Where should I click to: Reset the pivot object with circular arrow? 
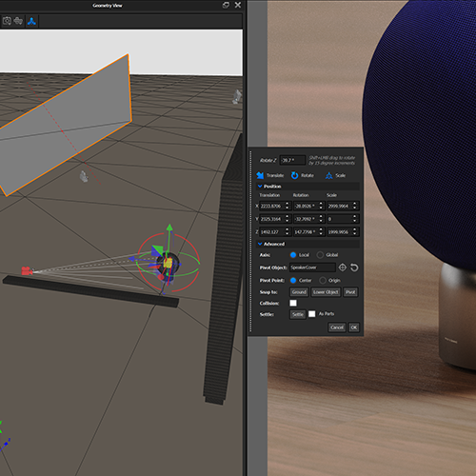(x=354, y=268)
